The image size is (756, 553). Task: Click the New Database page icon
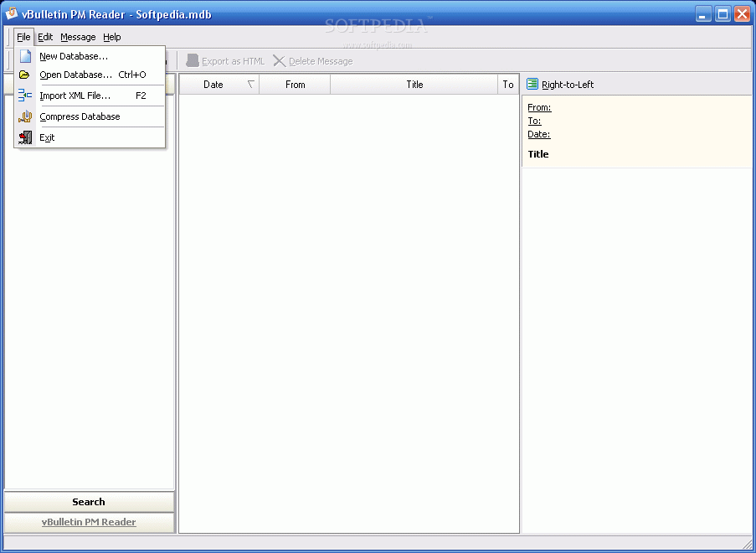pyautogui.click(x=26, y=56)
